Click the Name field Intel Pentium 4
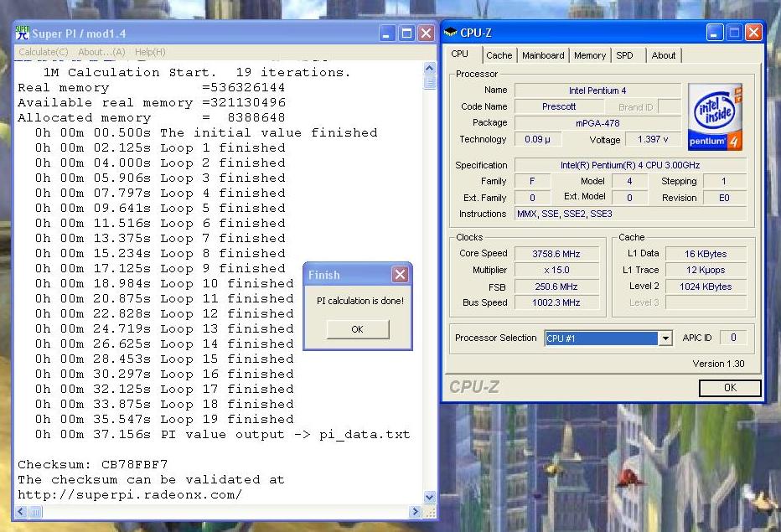Screen dimensions: 781x532 [597, 90]
